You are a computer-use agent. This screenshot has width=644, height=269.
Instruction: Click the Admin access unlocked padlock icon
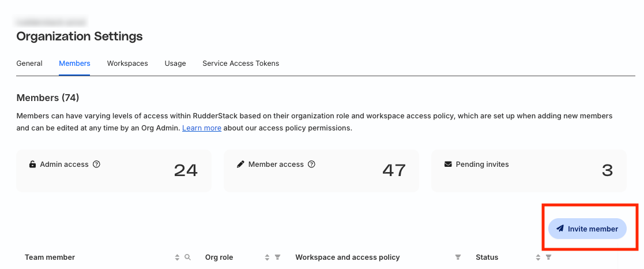(x=32, y=164)
